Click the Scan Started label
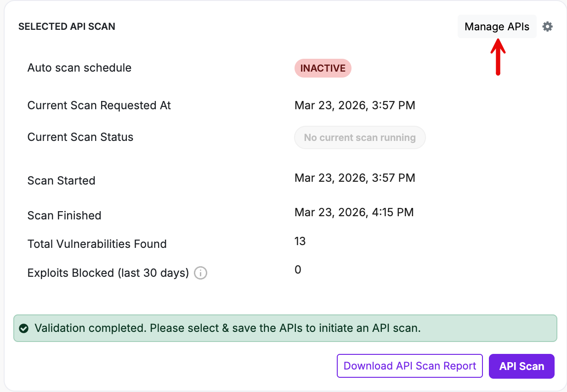The height and width of the screenshot is (392, 567). [x=61, y=181]
